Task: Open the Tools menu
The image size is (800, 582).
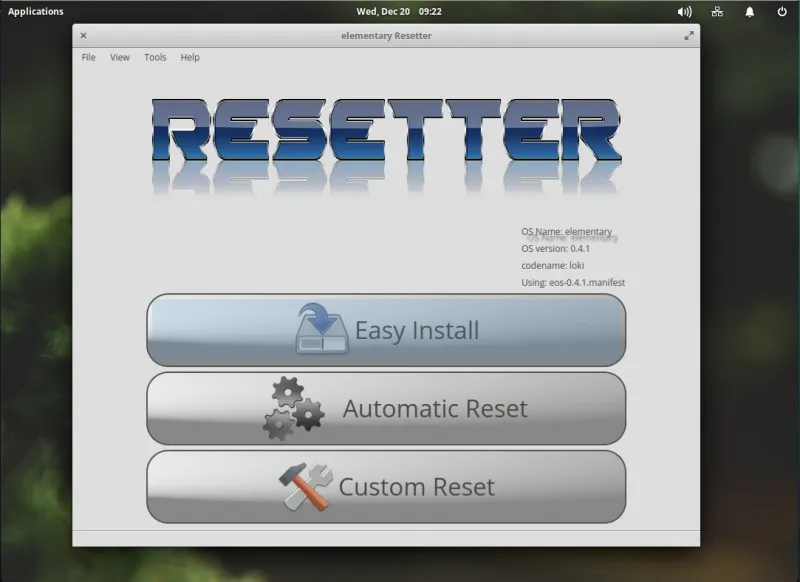Action: click(154, 57)
